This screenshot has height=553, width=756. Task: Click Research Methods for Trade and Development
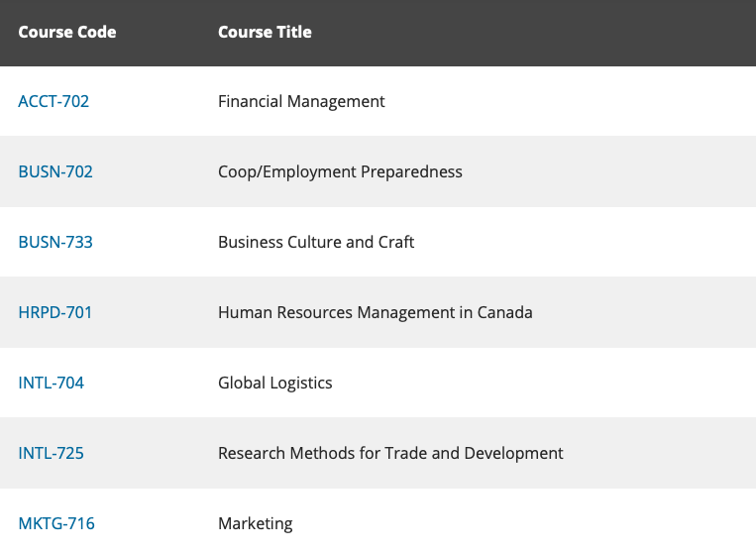pos(390,453)
